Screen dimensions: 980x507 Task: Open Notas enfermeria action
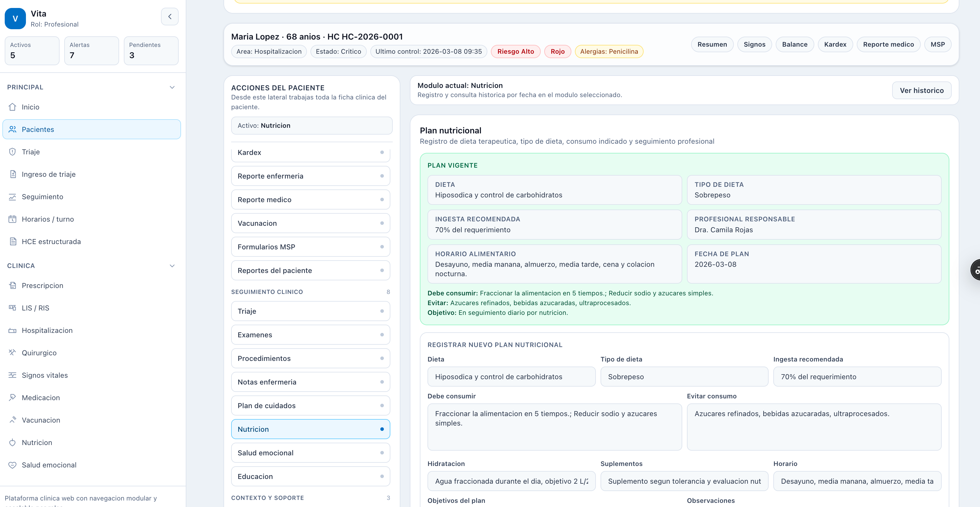coord(310,382)
